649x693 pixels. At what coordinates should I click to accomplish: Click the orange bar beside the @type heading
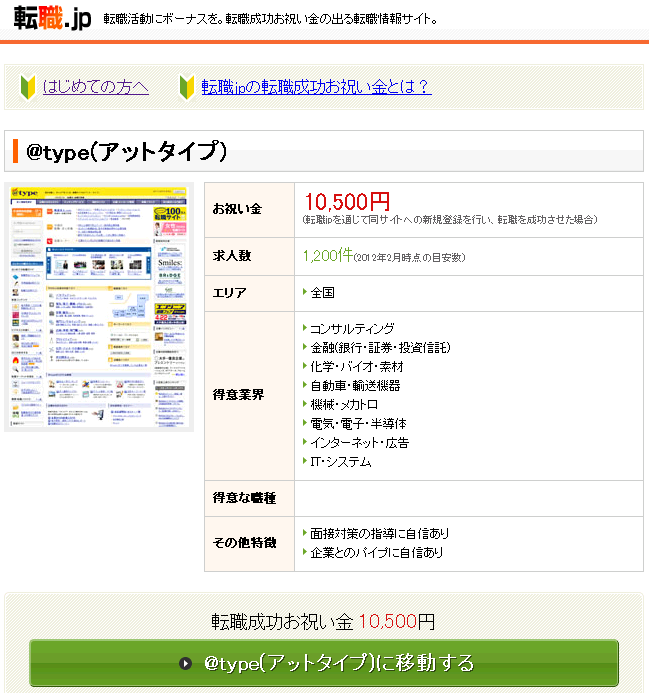tap(16, 152)
